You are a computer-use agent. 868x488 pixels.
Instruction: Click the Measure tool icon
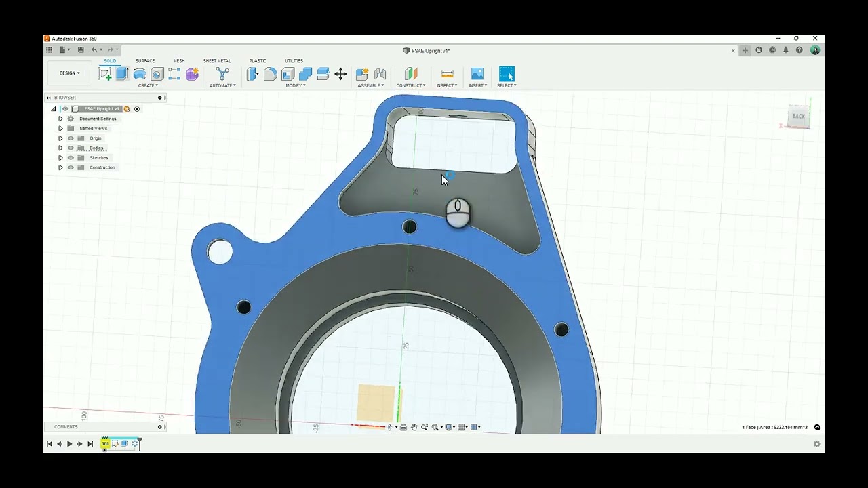[x=447, y=74]
